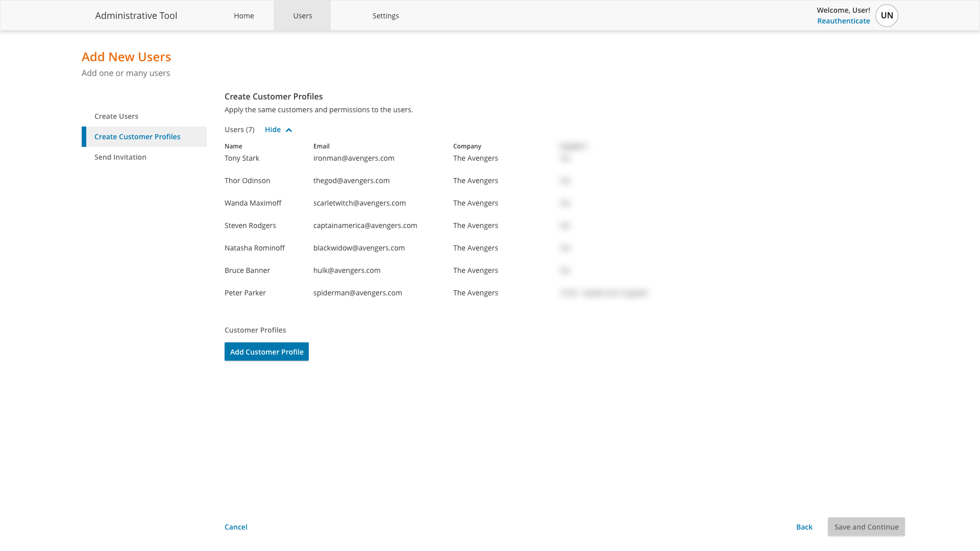Collapse the Users list via the chevron
Viewport: 980px width, 551px height.
(x=289, y=130)
